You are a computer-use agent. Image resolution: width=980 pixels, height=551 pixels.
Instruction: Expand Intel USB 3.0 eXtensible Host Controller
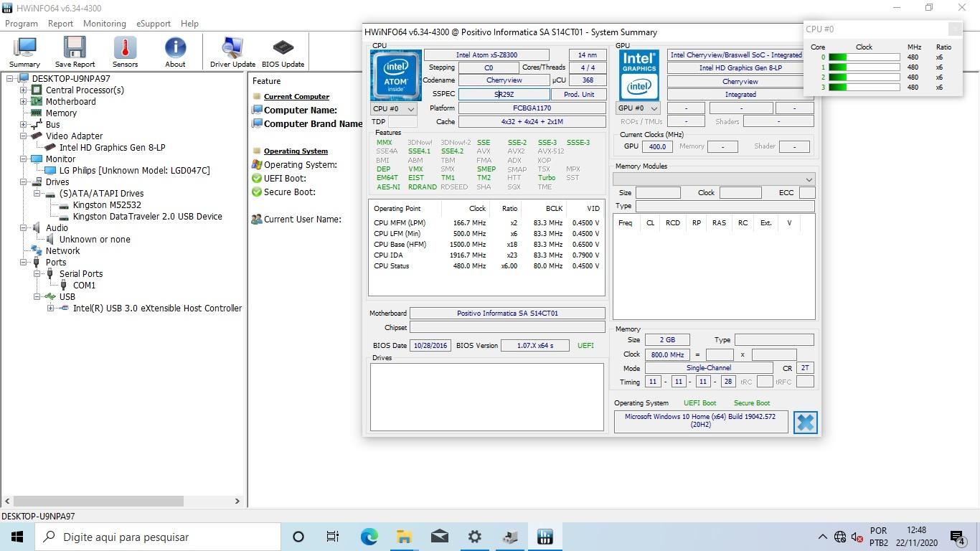tap(50, 308)
